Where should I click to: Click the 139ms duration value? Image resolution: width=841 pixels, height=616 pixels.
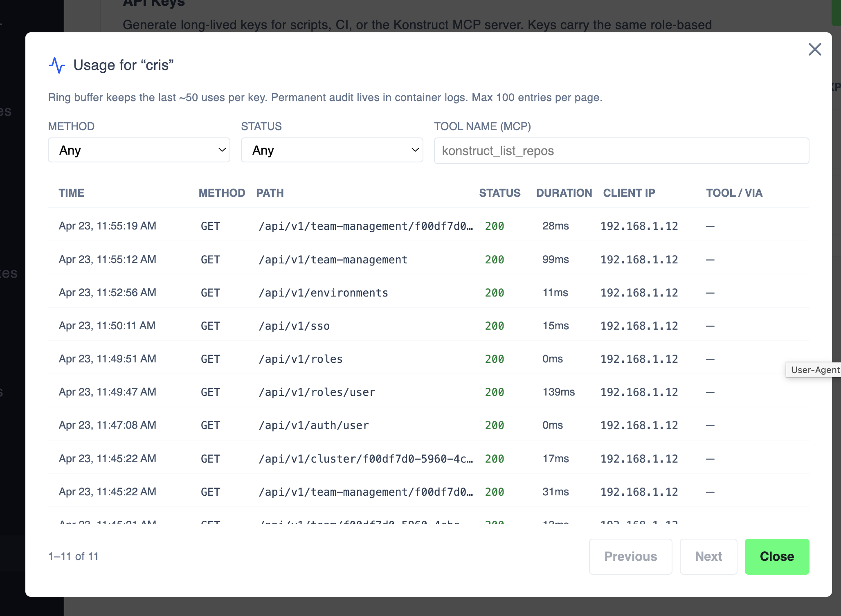click(558, 392)
